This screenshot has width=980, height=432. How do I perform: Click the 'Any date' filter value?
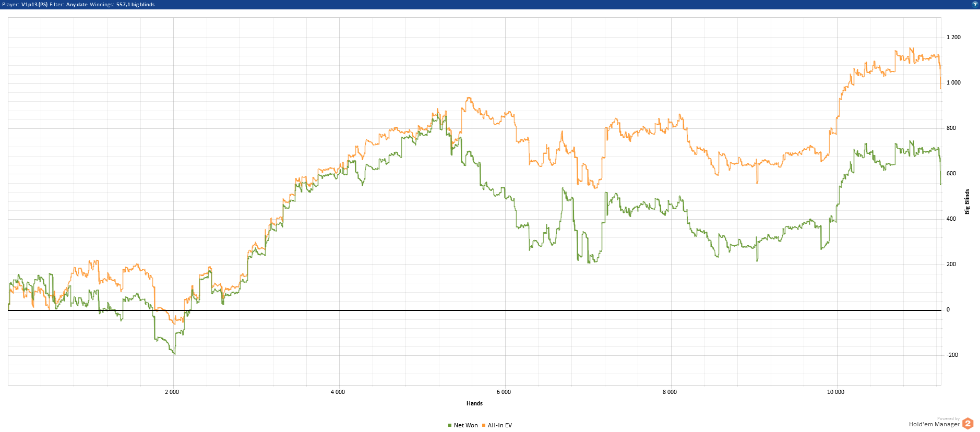point(77,5)
